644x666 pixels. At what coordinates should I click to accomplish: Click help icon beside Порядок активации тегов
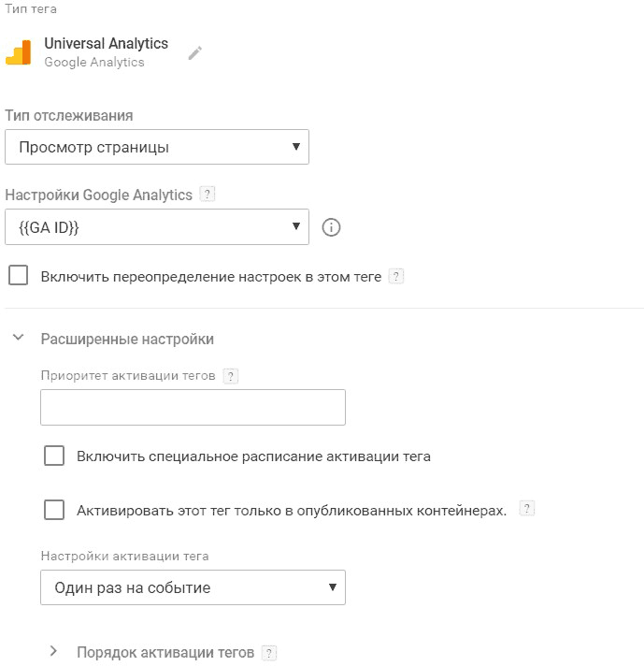269,653
